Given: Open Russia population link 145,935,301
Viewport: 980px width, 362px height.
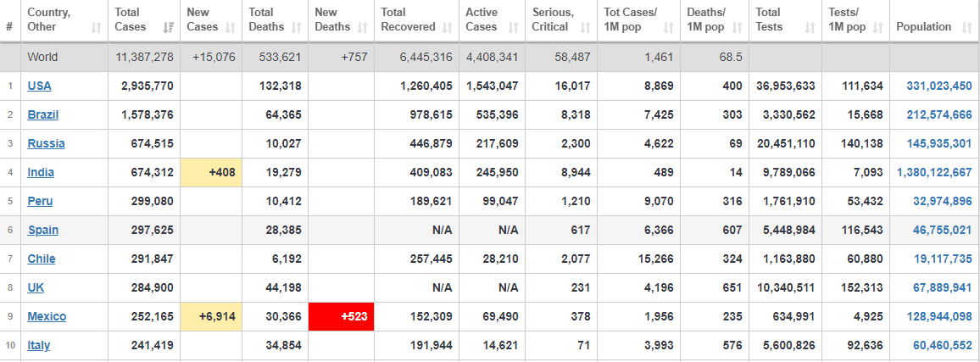Looking at the screenshot, I should coord(938,143).
